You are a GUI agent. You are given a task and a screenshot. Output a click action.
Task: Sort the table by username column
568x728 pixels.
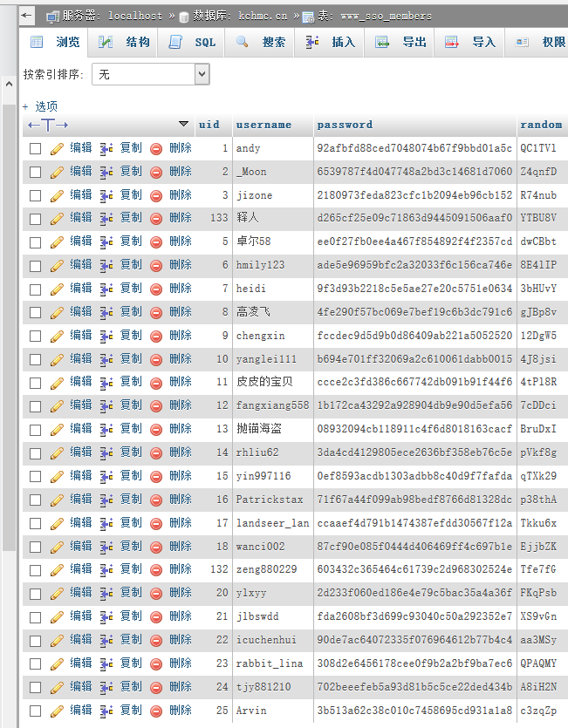pyautogui.click(x=263, y=125)
